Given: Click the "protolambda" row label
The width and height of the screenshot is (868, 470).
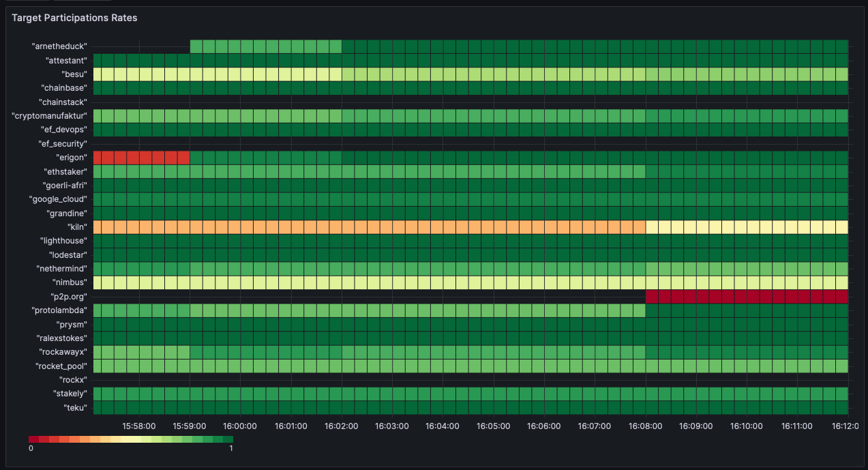Looking at the screenshot, I should point(60,310).
